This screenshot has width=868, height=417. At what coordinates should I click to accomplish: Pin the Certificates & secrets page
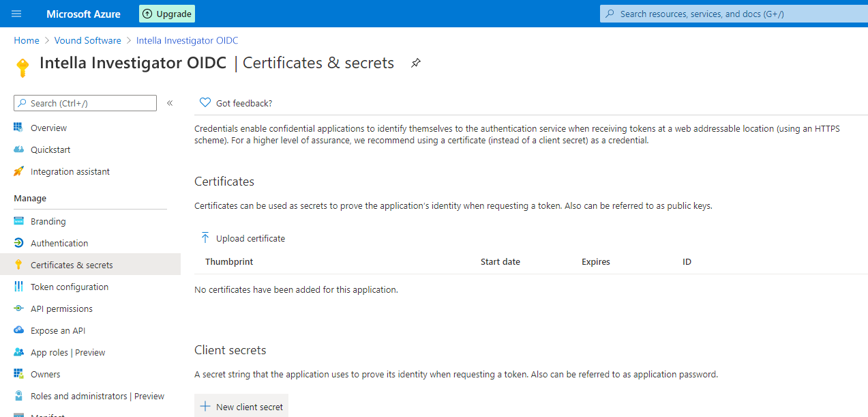coord(415,62)
